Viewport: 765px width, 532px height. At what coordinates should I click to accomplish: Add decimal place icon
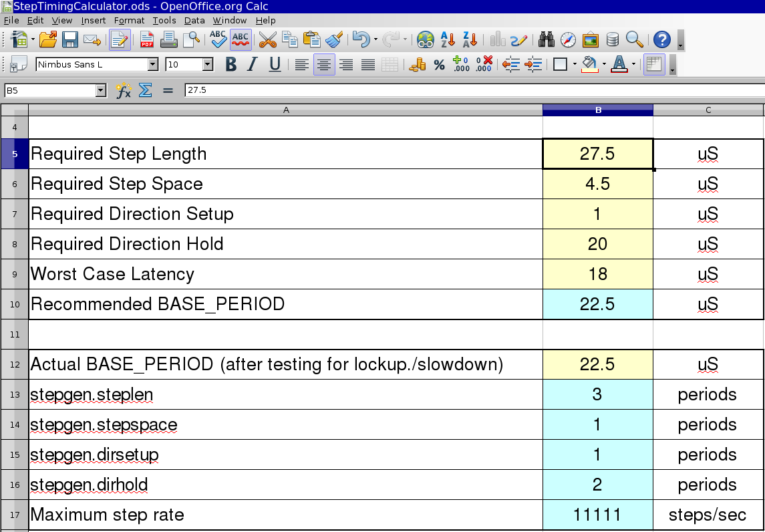coord(461,64)
